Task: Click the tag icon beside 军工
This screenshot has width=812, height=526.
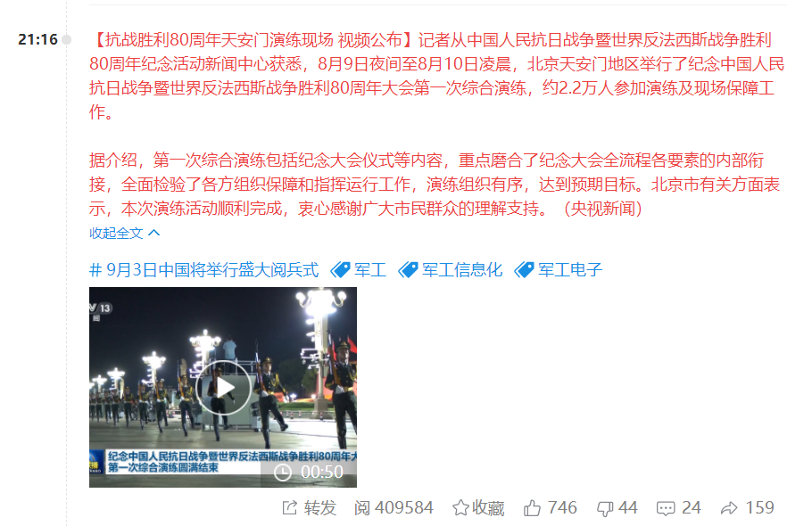Action: 341,269
